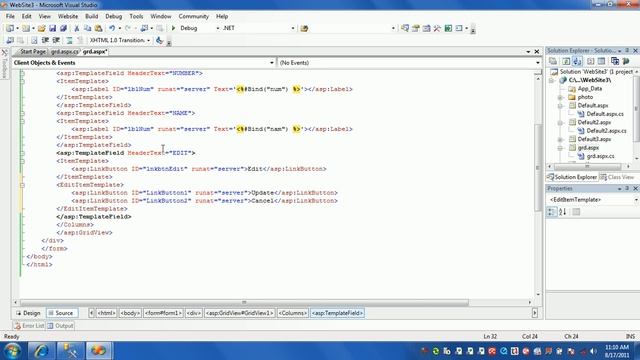
Task: Switch to the grd.aspx.cs tab
Action: coord(64,52)
